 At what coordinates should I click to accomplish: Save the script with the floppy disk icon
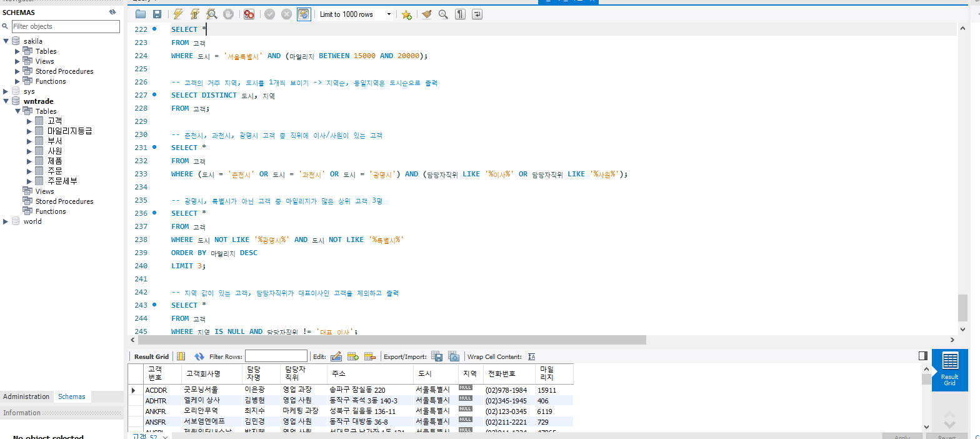[x=157, y=14]
